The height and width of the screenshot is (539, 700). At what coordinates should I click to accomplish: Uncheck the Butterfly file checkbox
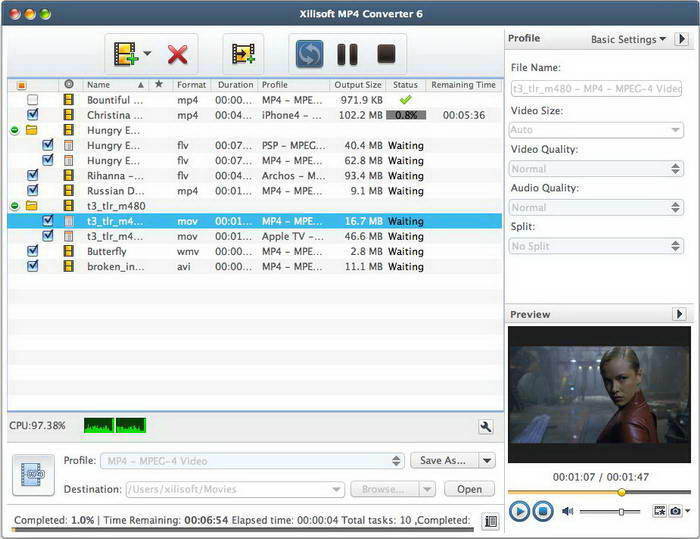point(33,251)
